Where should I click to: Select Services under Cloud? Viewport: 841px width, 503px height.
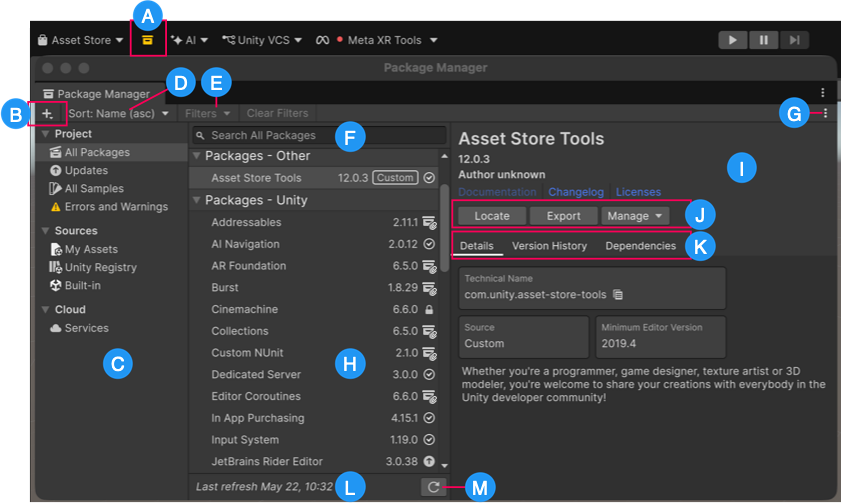coord(111,328)
